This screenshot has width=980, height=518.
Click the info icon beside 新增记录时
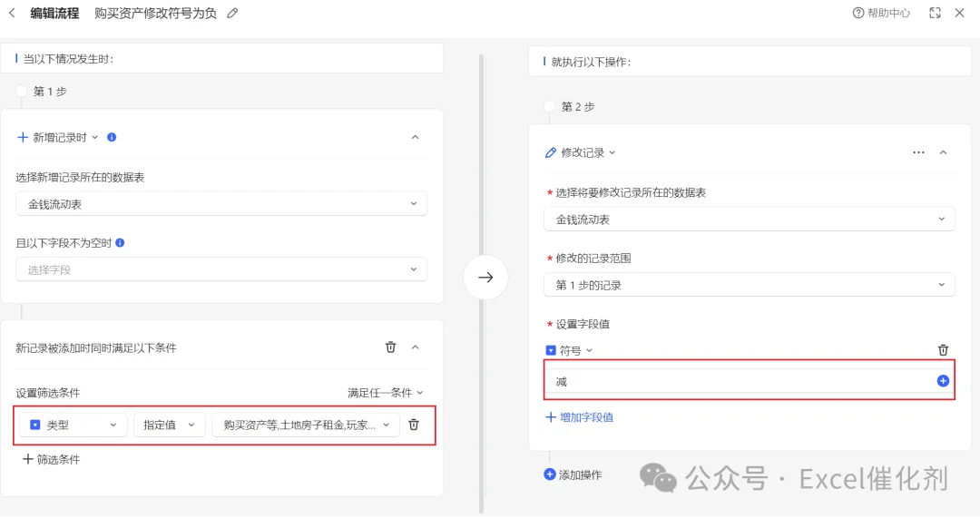112,138
